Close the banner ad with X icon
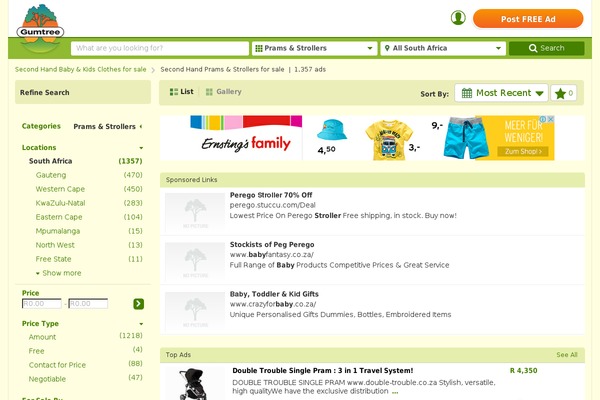The image size is (600, 400). (x=550, y=119)
